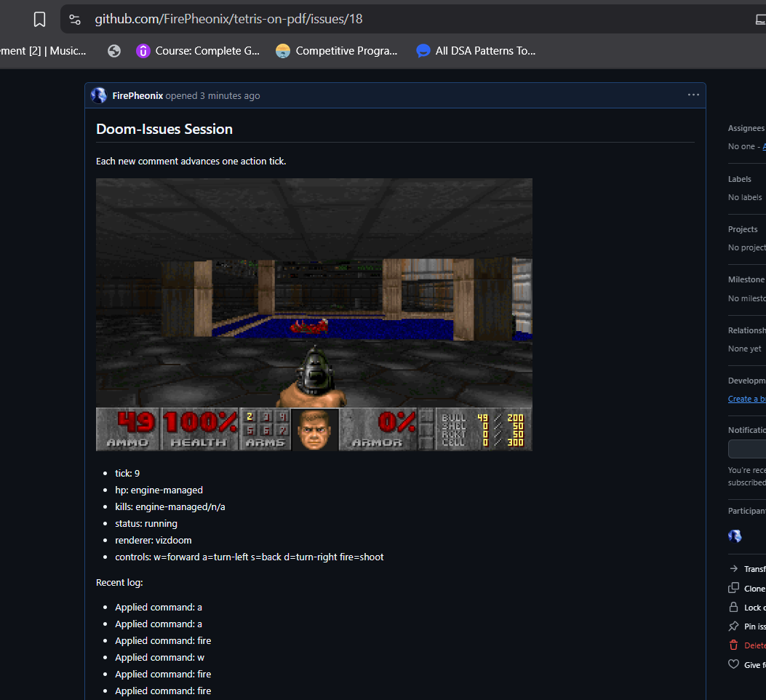766x700 pixels.
Task: Open the Course: Complete G... bookmark
Action: [x=198, y=51]
